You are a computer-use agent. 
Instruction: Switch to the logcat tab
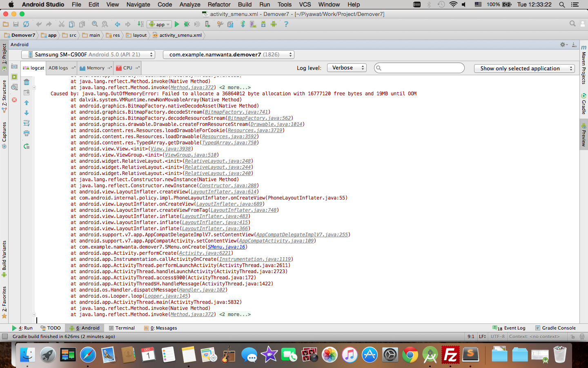click(33, 68)
